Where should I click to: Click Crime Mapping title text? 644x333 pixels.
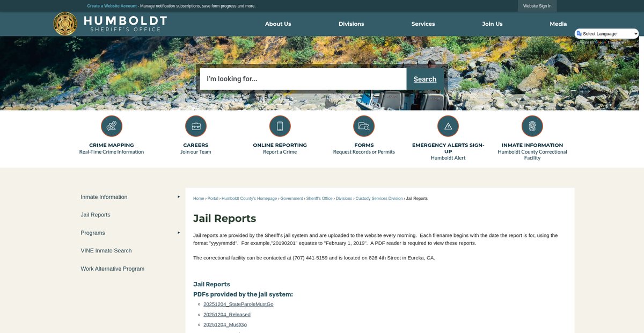click(x=112, y=145)
